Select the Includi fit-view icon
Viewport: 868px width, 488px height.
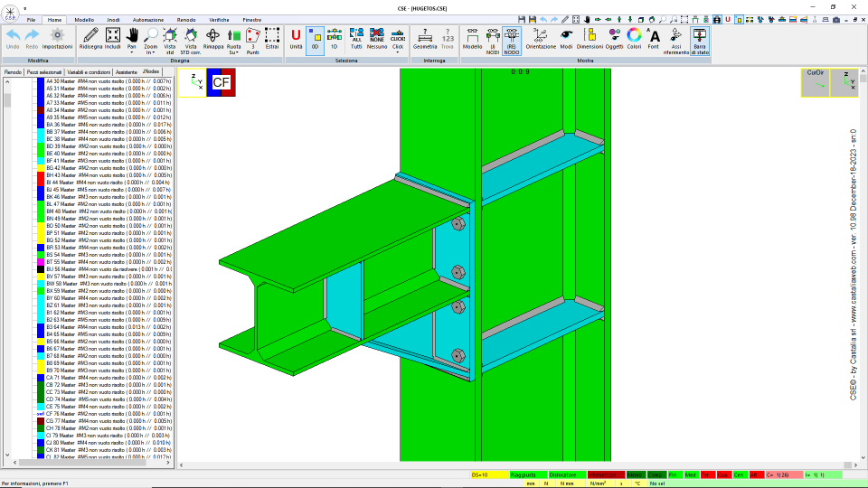click(x=112, y=39)
